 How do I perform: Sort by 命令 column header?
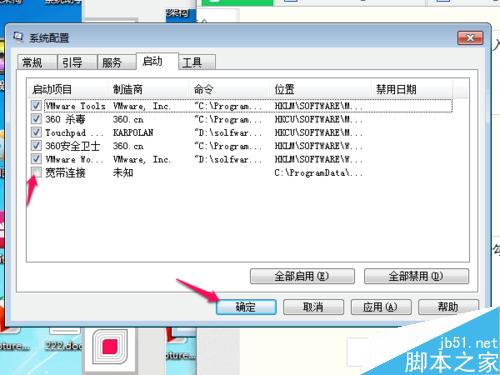point(229,89)
